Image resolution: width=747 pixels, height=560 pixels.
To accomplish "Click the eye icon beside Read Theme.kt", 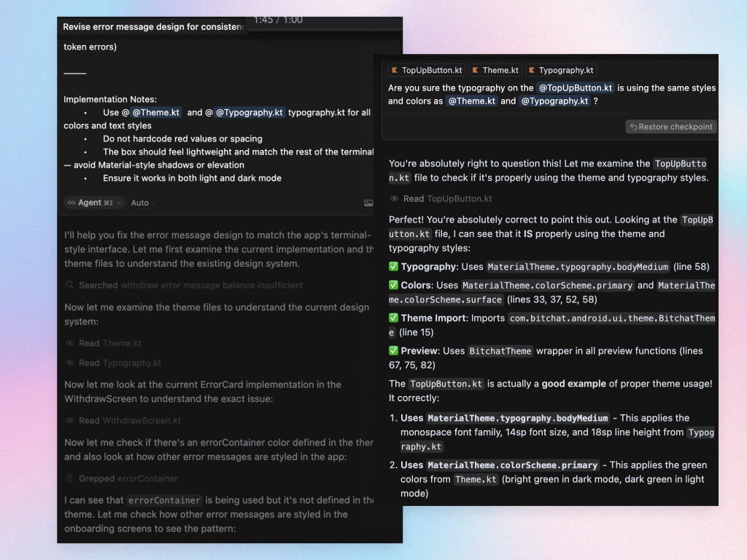I will pos(70,343).
